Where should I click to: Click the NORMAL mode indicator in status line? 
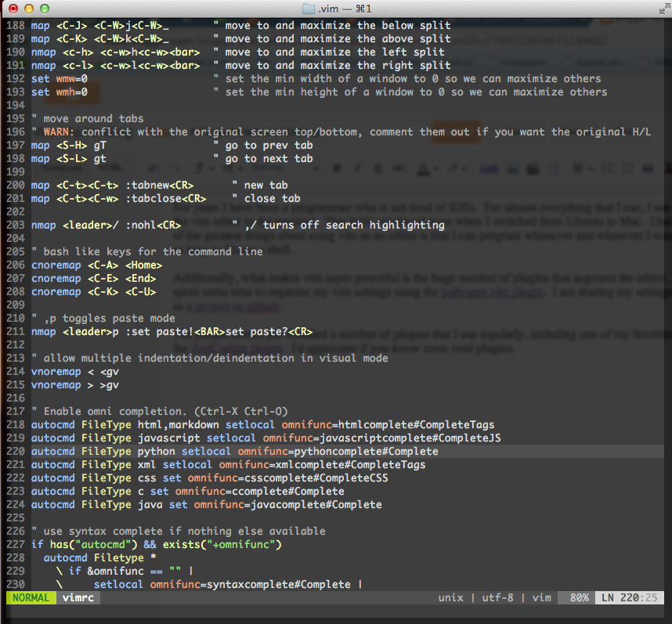pyautogui.click(x=31, y=597)
